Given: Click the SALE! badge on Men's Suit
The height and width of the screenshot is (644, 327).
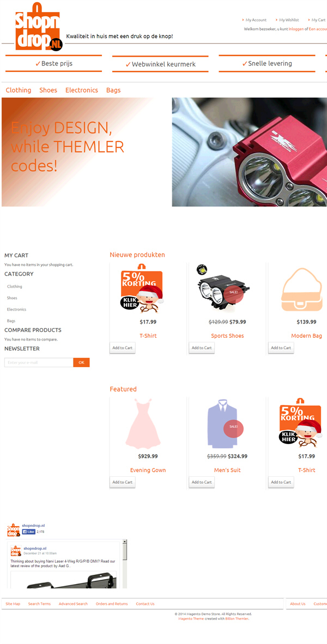Looking at the screenshot, I should click(234, 427).
